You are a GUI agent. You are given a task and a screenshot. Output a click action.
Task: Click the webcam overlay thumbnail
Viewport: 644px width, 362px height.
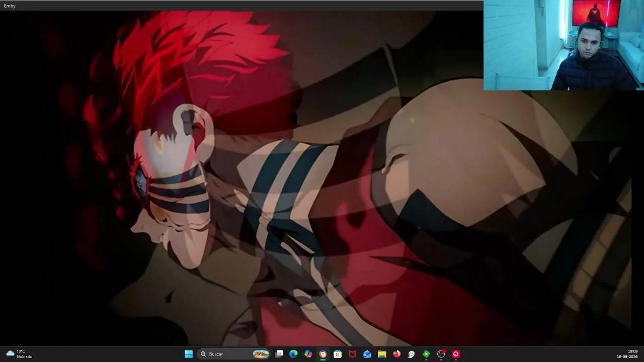[563, 45]
